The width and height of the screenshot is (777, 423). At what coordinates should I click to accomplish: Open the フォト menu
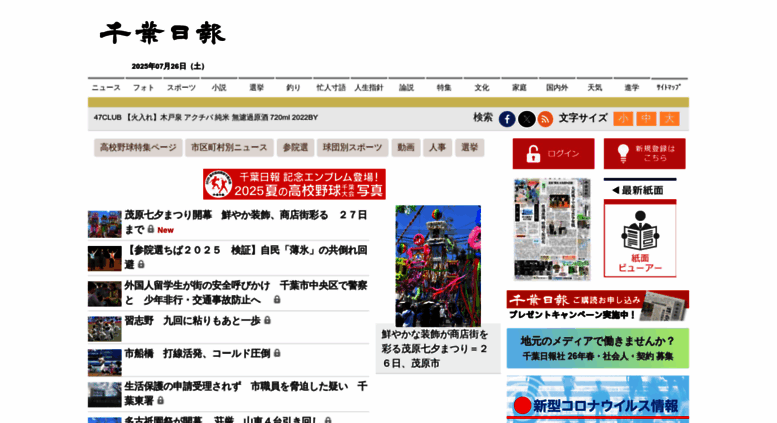(144, 87)
